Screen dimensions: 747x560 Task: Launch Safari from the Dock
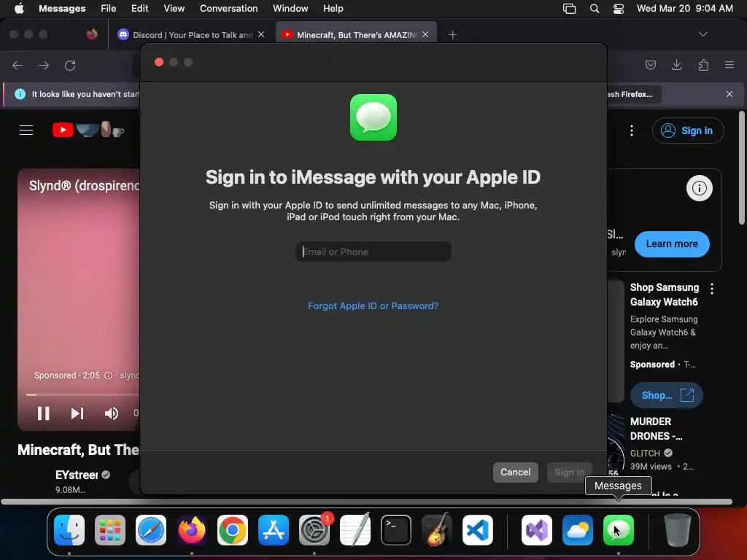click(x=151, y=530)
